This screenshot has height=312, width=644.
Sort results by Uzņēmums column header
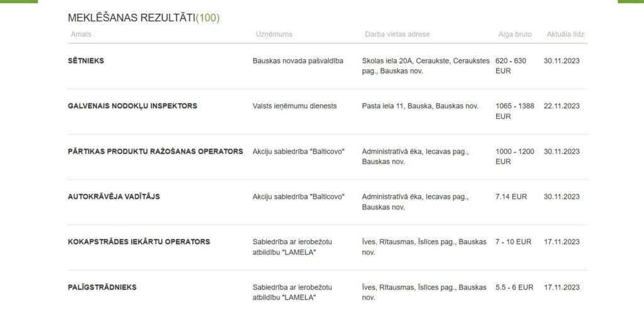tap(274, 34)
